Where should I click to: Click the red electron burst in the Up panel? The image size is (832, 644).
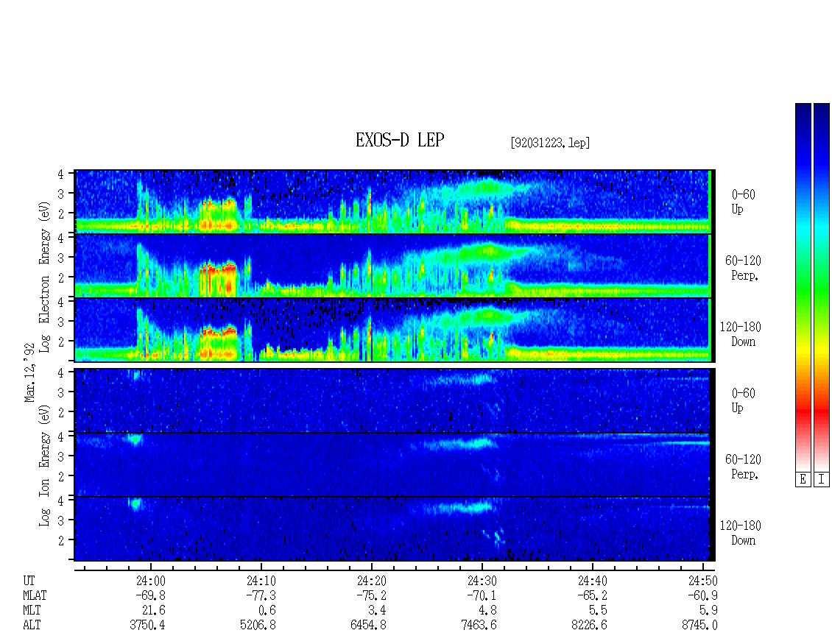(x=219, y=214)
